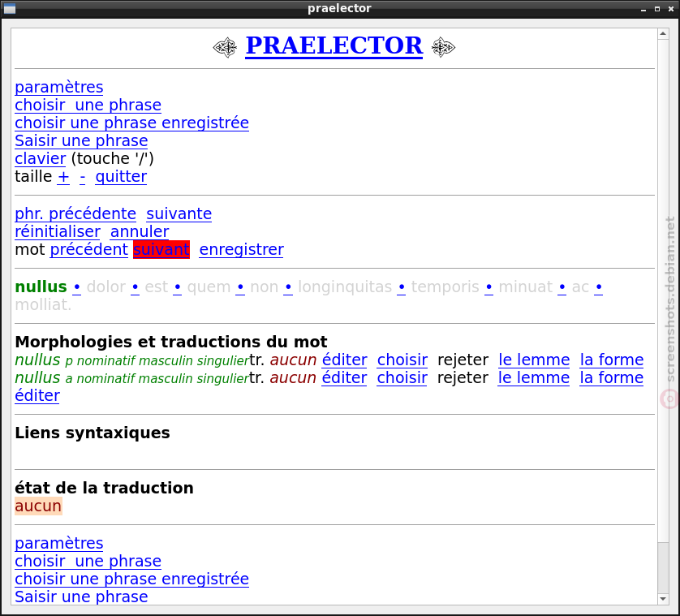Increase text size with the + link
680x616 pixels.
point(63,177)
